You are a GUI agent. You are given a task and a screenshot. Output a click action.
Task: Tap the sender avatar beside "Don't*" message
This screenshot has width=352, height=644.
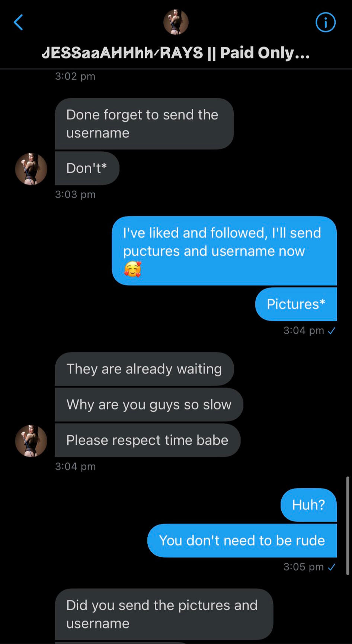31,169
